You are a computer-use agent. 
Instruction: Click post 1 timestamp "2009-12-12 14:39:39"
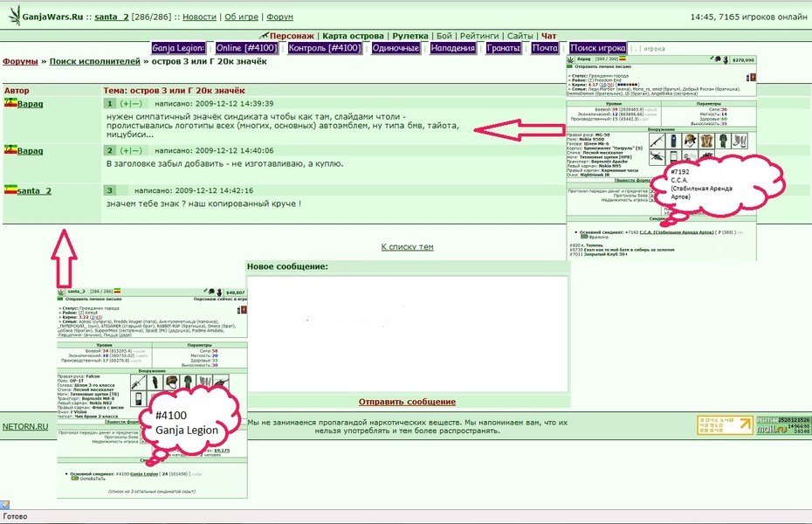tap(234, 104)
